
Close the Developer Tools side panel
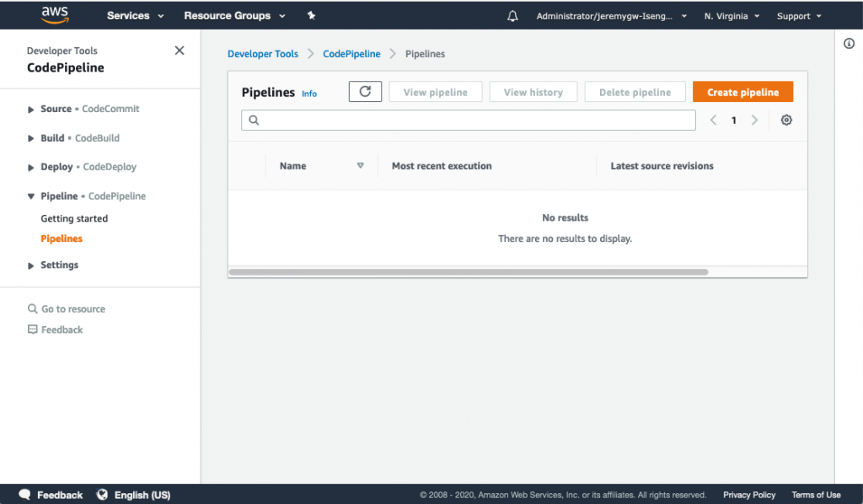(x=180, y=51)
